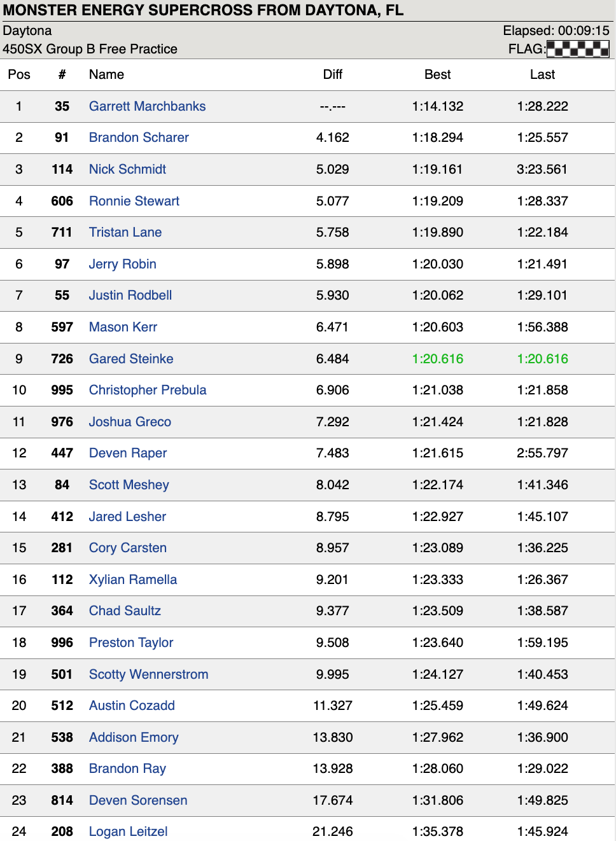
Task: Open Garrett Marchbanks rider link
Action: click(147, 106)
